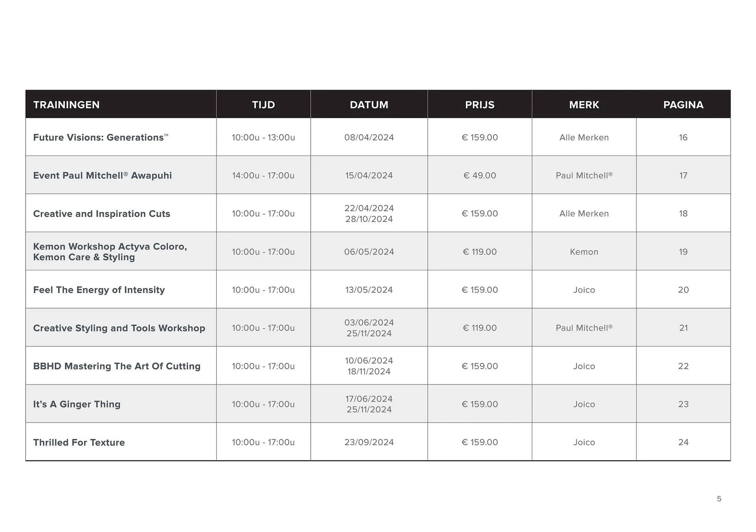Open the Event Paul Mitchell Awapuhi row title
Screen dimensions: 756x532
point(102,175)
